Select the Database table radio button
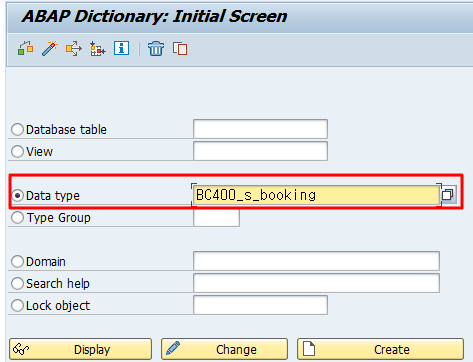 coord(17,129)
